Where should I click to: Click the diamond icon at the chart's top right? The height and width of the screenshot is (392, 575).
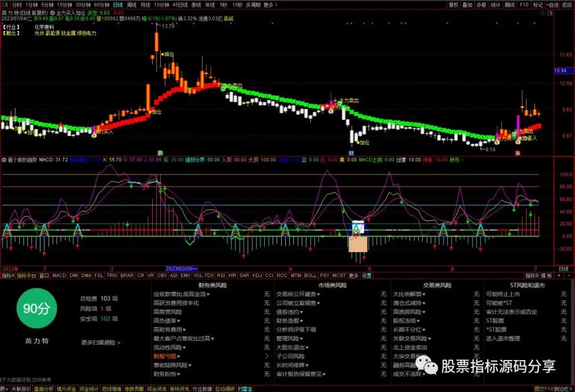tap(543, 13)
